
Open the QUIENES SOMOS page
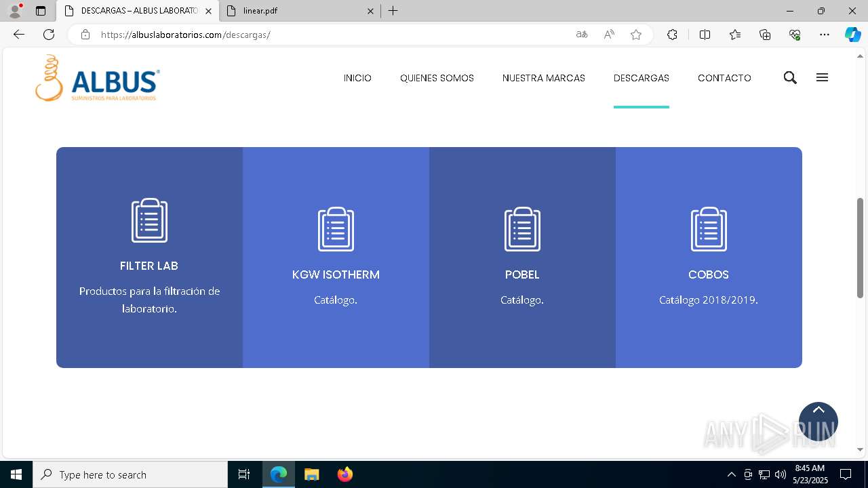coord(437,78)
